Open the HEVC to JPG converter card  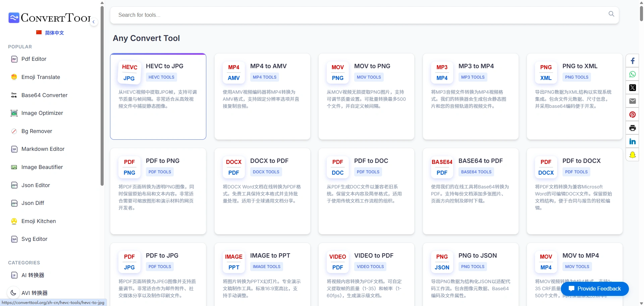pos(158,96)
